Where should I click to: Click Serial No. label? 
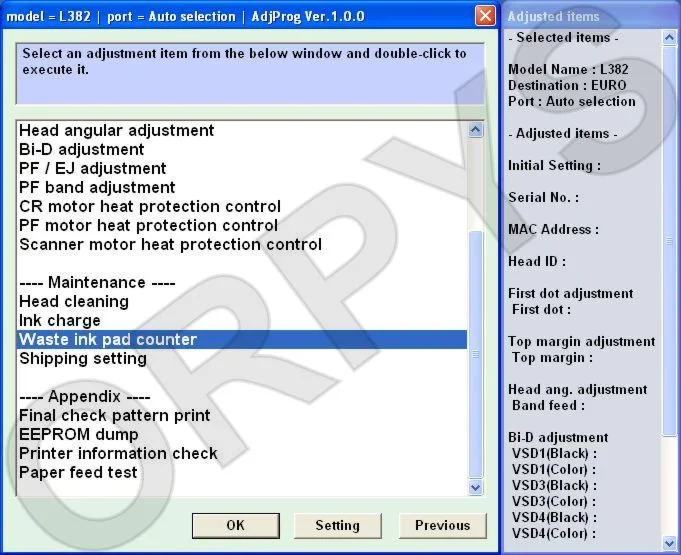[x=543, y=198]
